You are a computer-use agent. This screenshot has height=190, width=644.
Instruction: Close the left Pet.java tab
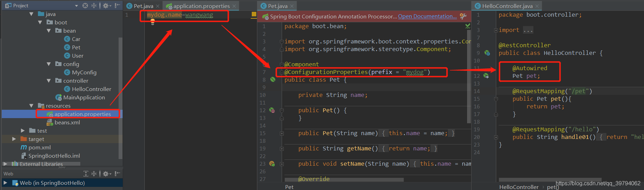click(x=158, y=6)
